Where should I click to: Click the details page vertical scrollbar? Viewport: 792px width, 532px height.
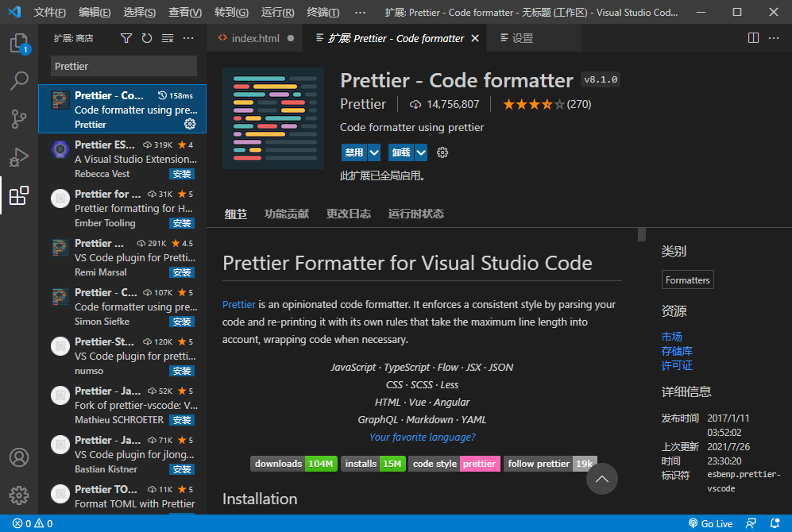[642, 235]
